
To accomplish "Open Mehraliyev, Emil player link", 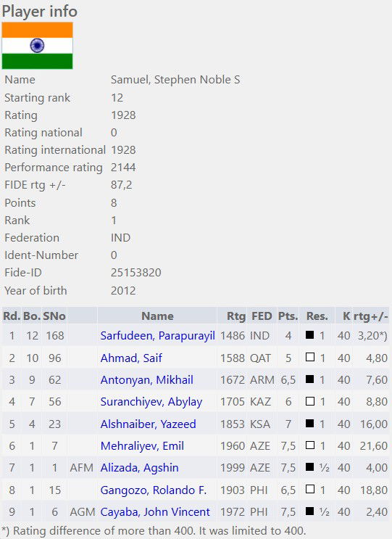I will (x=142, y=446).
